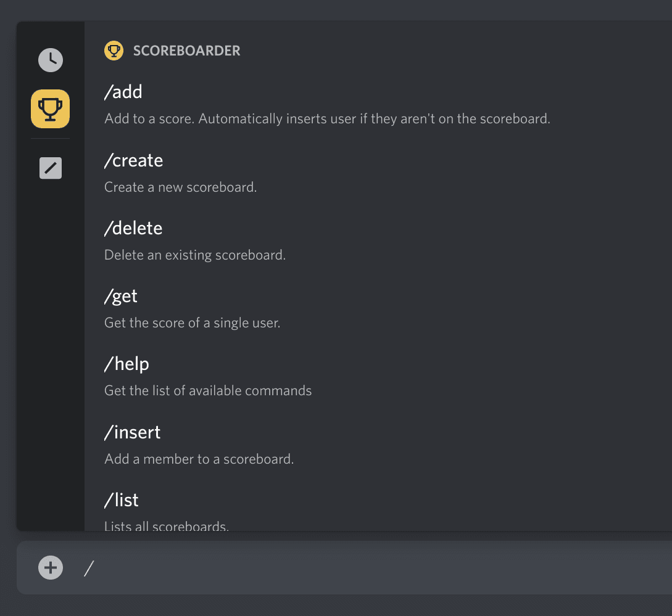Click 'Create a new scoreboard.' description
This screenshot has height=616, width=672.
tap(180, 187)
